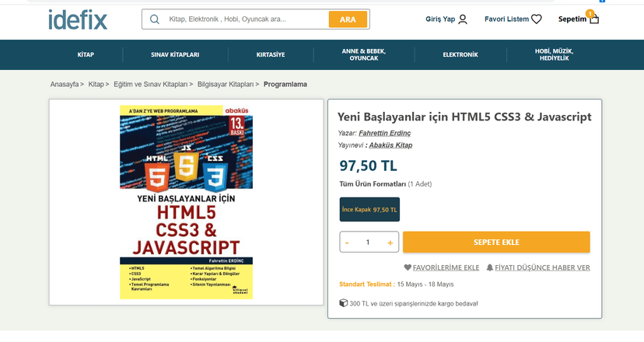Image resolution: width=644 pixels, height=342 pixels.
Task: Click the book cover image
Action: (186, 202)
